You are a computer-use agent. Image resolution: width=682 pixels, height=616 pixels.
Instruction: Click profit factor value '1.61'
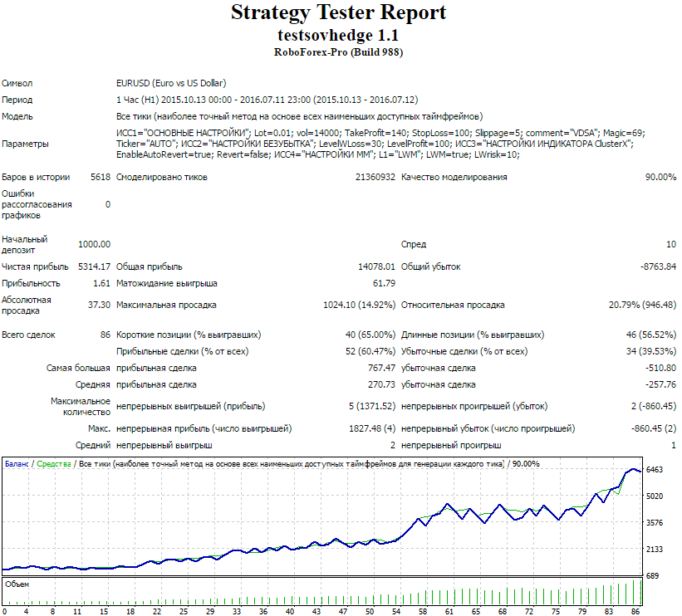(x=102, y=283)
